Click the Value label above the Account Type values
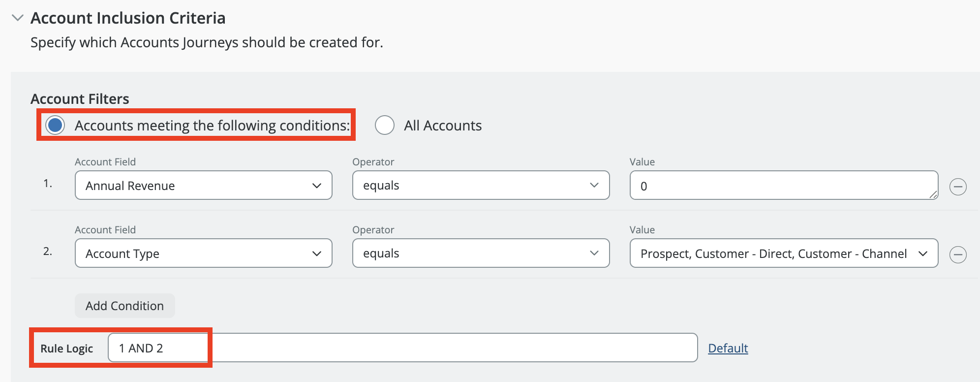 (x=642, y=230)
